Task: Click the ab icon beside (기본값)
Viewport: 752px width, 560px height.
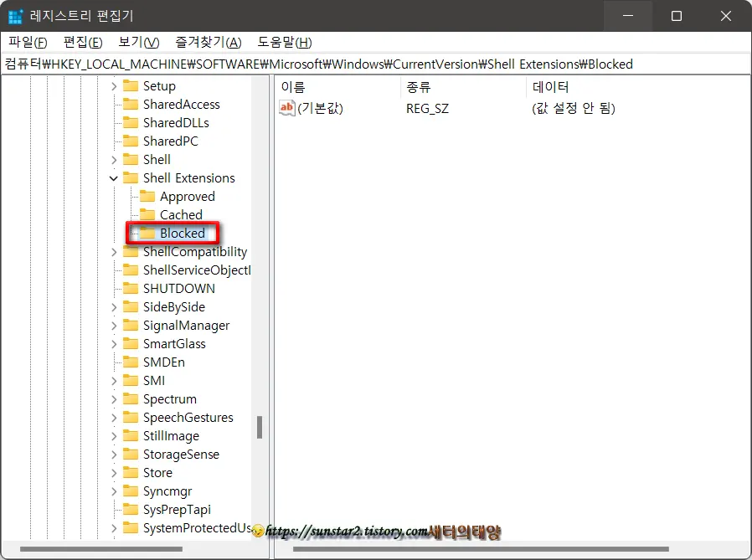Action: (x=285, y=108)
